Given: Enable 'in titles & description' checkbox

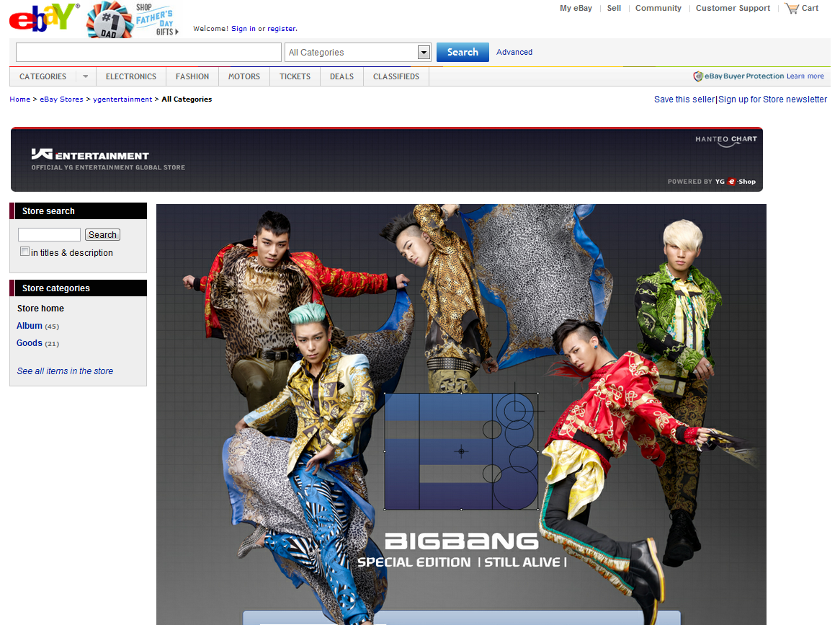Looking at the screenshot, I should point(24,252).
